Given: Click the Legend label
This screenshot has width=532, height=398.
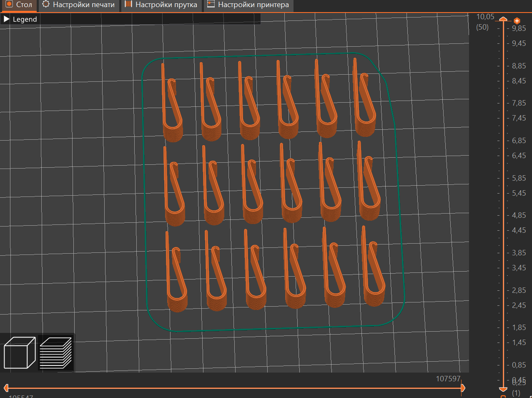Looking at the screenshot, I should [25, 19].
